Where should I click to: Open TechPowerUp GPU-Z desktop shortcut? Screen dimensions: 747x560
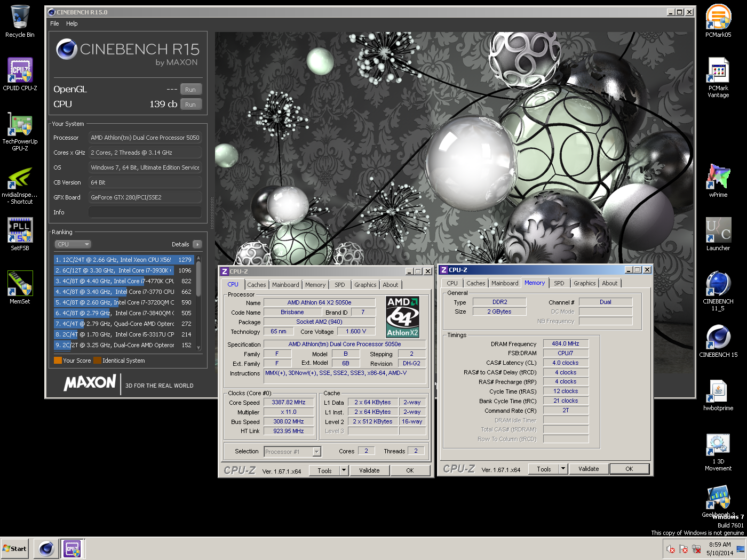click(x=20, y=131)
